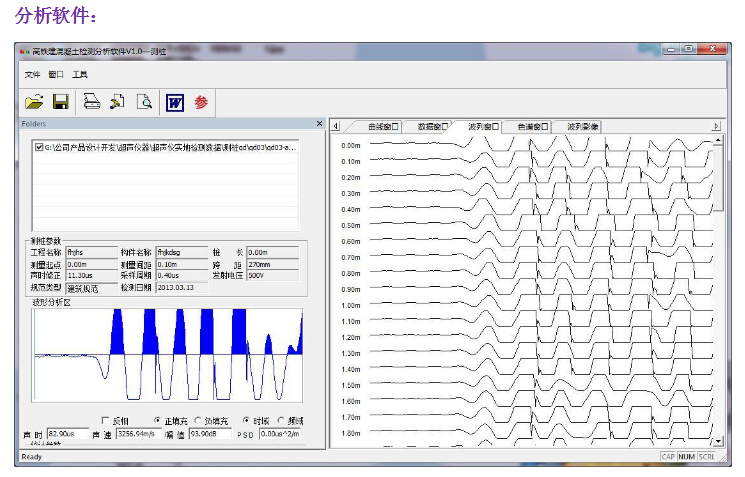Enable the 反相 checkbox

tap(106, 420)
